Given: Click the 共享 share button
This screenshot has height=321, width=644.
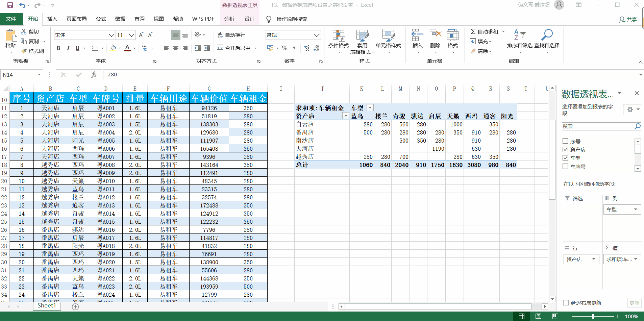Looking at the screenshot, I should click(x=628, y=20).
